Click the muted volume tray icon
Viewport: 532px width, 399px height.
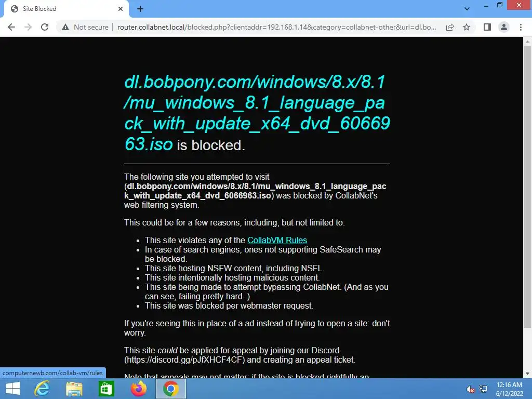point(470,389)
